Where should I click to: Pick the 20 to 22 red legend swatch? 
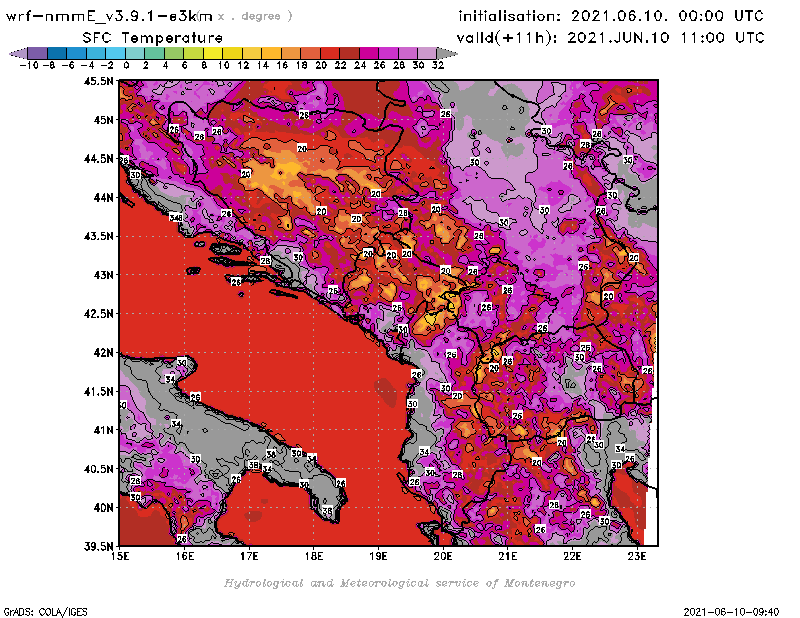click(x=330, y=53)
